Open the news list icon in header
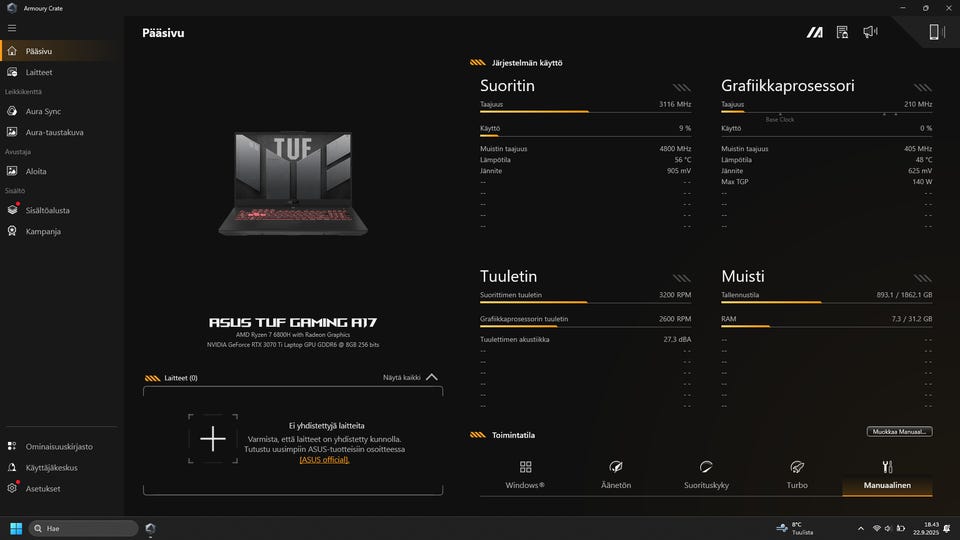 pyautogui.click(x=842, y=32)
